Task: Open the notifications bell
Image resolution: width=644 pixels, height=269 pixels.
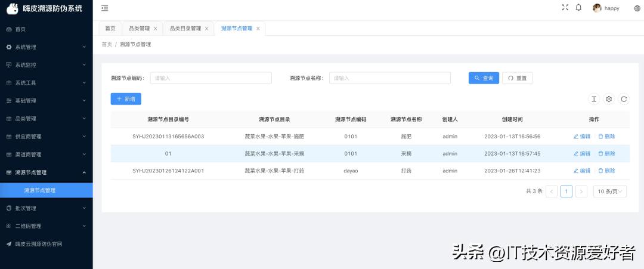Action: coord(578,8)
